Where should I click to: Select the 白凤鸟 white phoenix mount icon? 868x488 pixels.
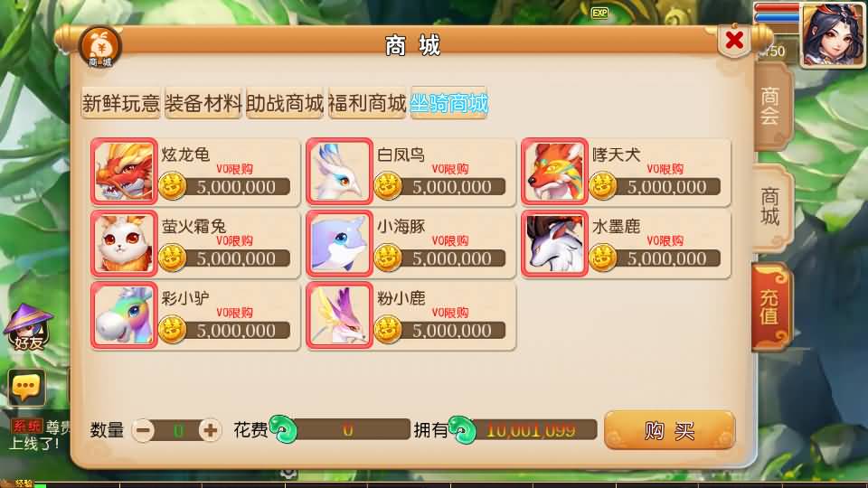339,172
